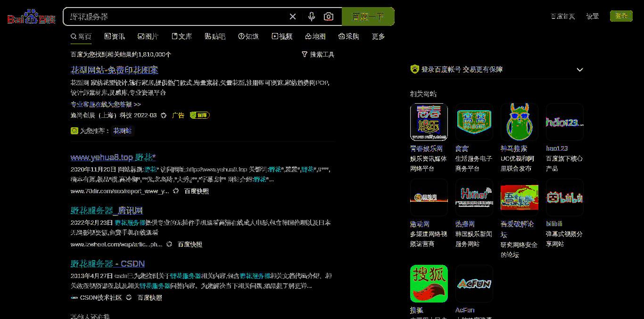Switch to the 网页 tab
The height and width of the screenshot is (319, 644).
point(81,36)
